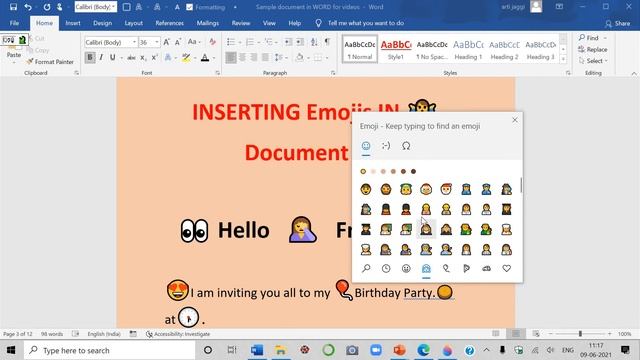Open the paragraph shading options

point(308,58)
